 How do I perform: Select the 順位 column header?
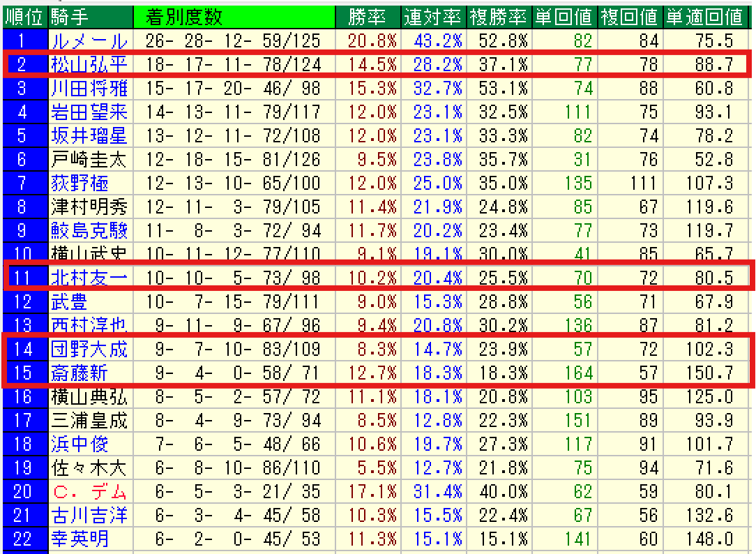(25, 17)
